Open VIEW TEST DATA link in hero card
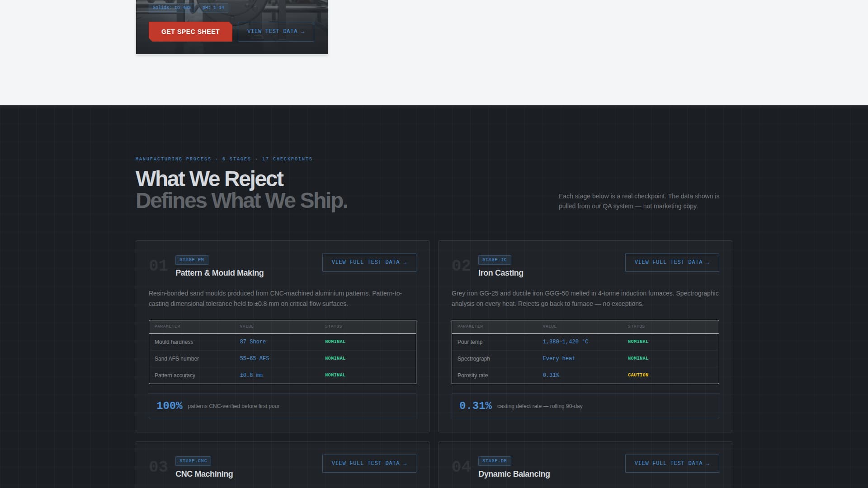 [275, 31]
